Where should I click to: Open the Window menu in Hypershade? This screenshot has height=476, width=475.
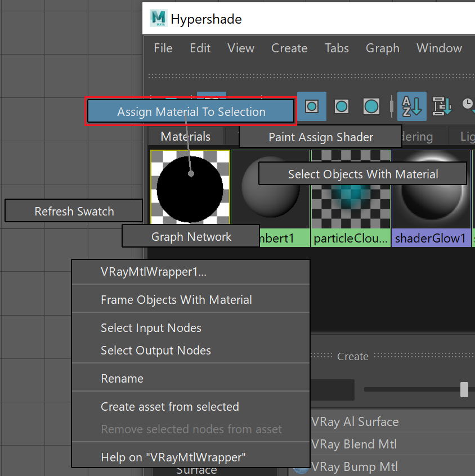(439, 48)
